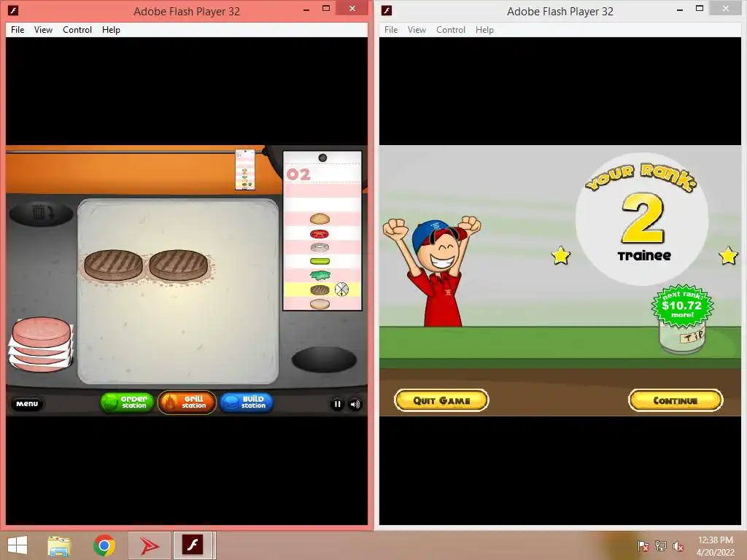The width and height of the screenshot is (747, 560).
Task: Close the left Flash Player window
Action: 352,8
